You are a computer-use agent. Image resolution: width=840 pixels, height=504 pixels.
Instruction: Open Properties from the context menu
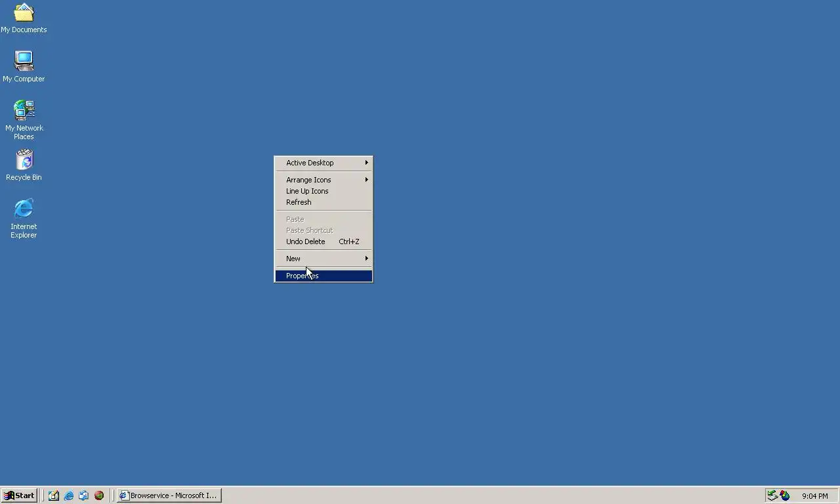[324, 276]
